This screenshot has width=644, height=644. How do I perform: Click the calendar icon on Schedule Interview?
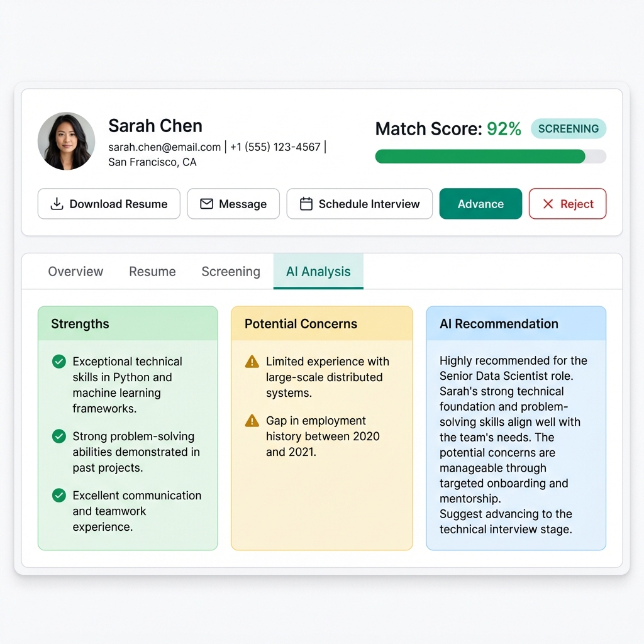pos(306,204)
